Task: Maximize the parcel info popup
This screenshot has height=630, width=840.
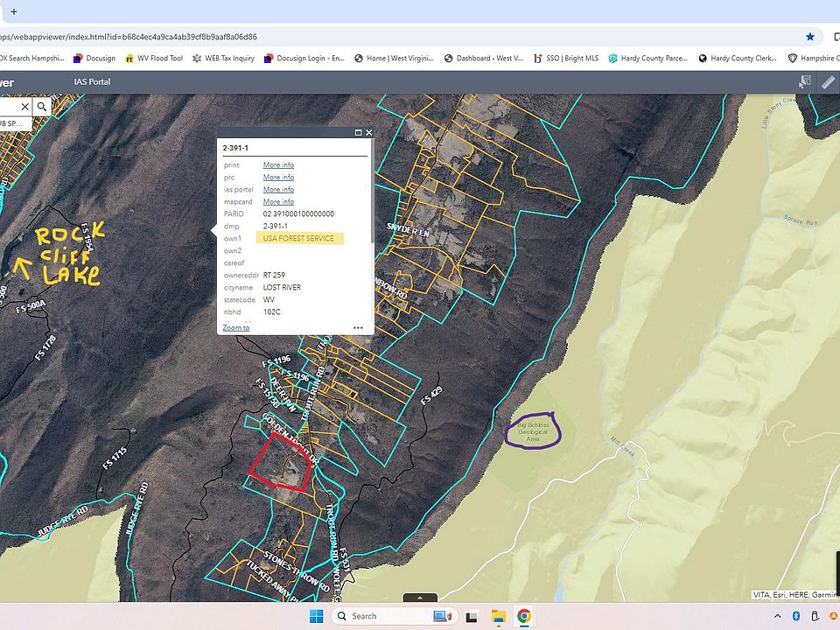Action: 359,133
